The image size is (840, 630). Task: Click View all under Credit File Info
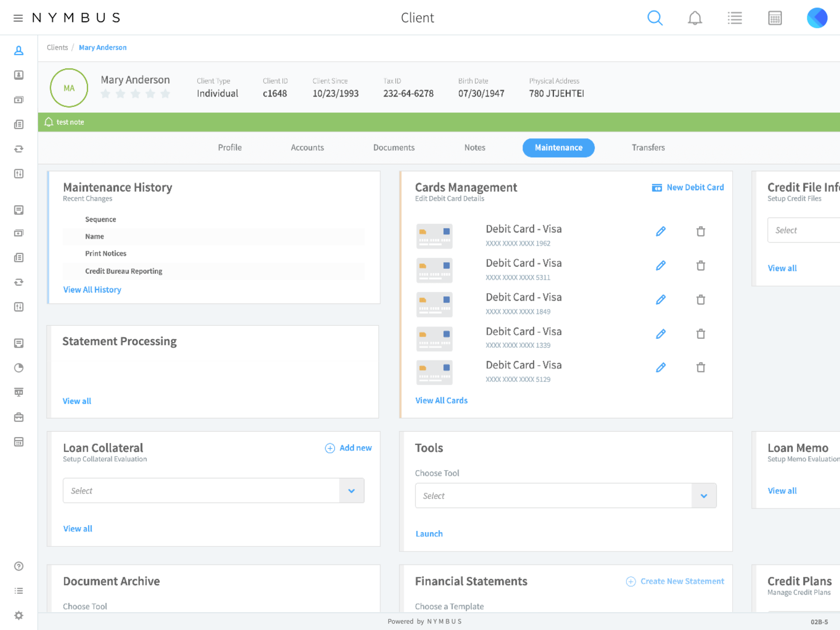pos(782,268)
